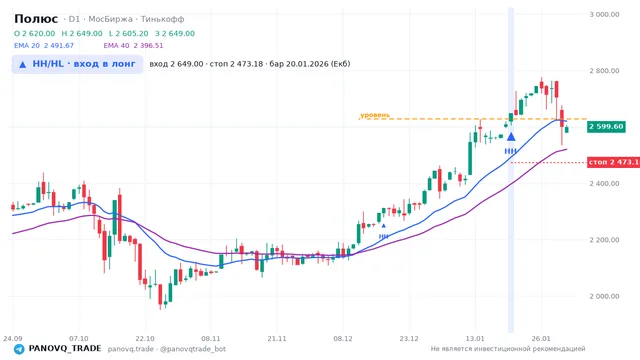Click the Полюс ticker title

(x=36, y=19)
